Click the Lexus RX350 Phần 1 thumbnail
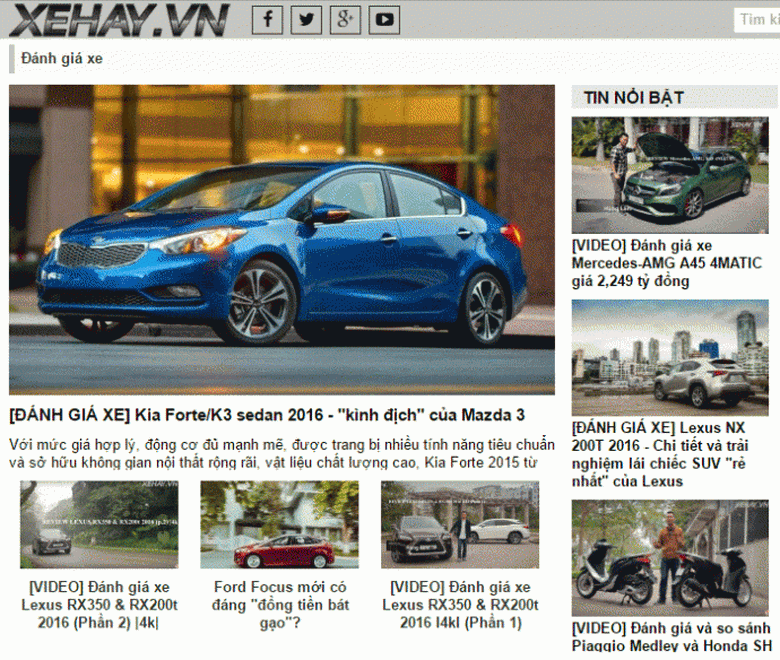Viewport: 780px width, 660px height. [x=459, y=524]
